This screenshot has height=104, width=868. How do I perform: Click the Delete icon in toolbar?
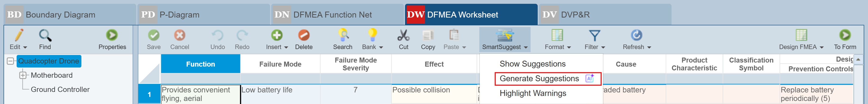pos(303,35)
